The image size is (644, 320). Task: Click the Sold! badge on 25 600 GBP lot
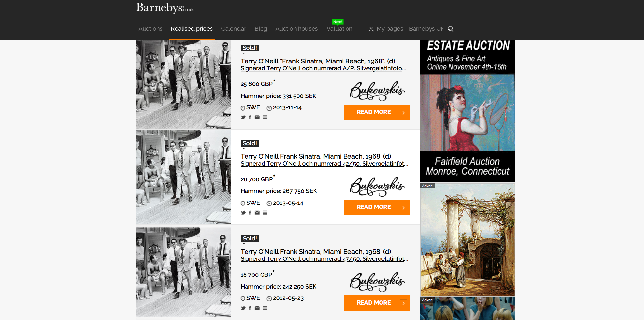tap(250, 48)
